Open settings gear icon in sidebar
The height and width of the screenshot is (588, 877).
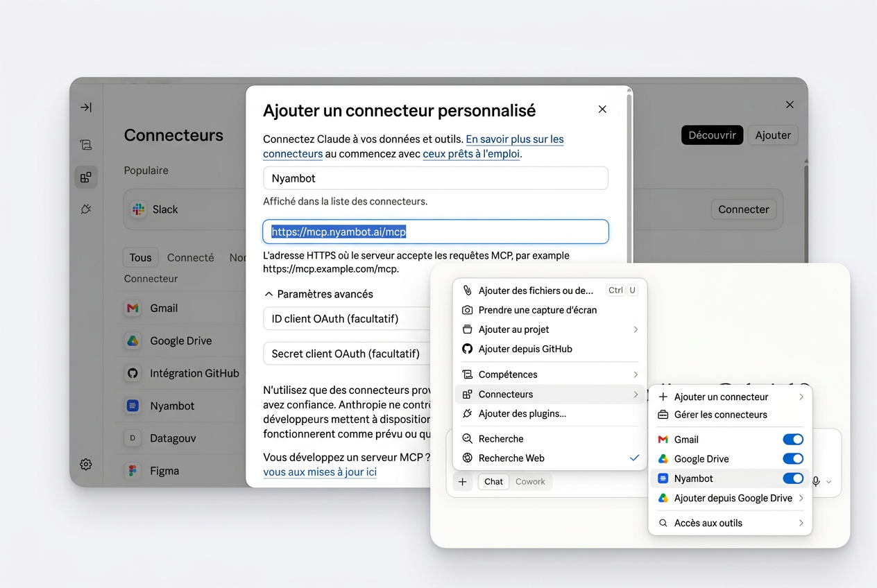(86, 465)
